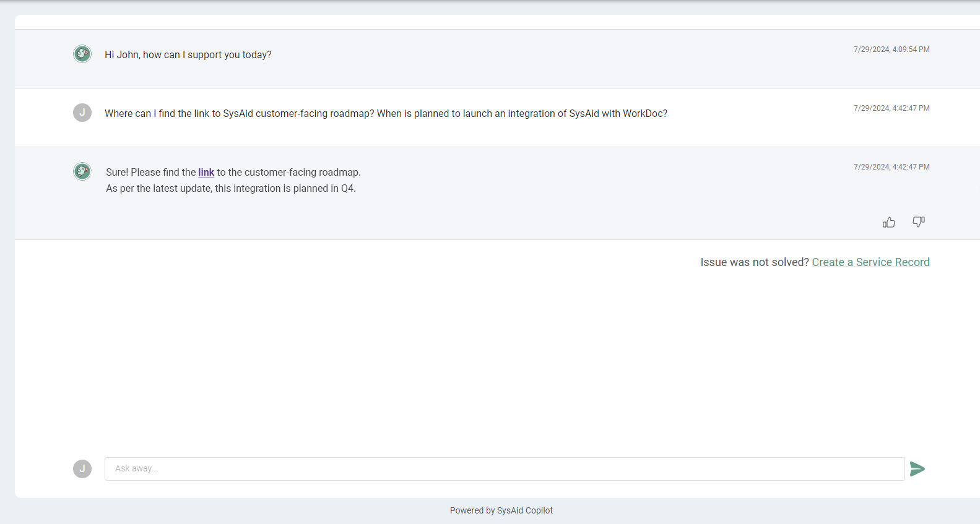Send the message with the arrow icon
The height and width of the screenshot is (524, 980).
click(x=917, y=469)
